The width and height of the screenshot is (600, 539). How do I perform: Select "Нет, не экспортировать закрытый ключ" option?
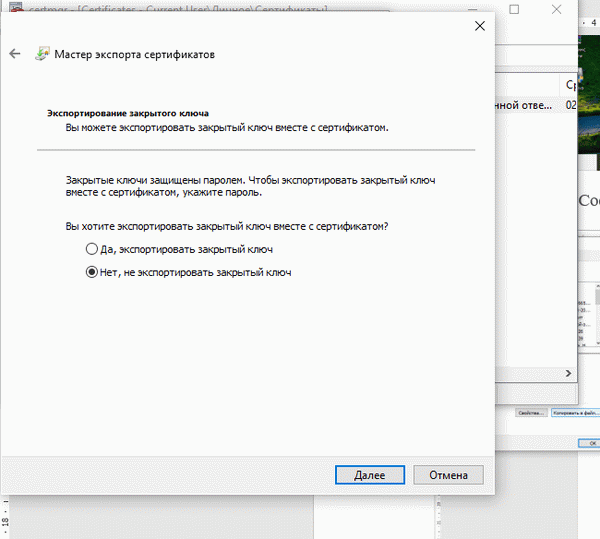point(188,272)
